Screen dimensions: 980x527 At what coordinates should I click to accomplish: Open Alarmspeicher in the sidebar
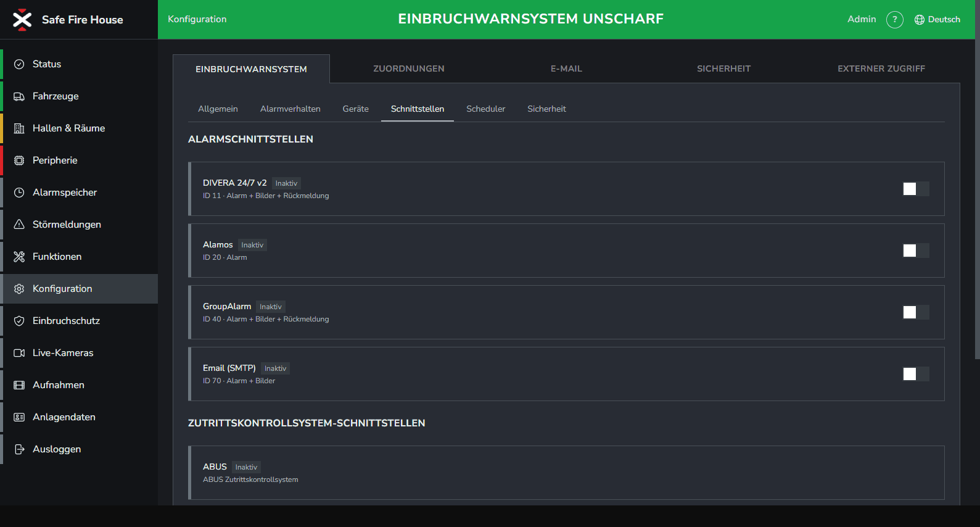pos(79,193)
